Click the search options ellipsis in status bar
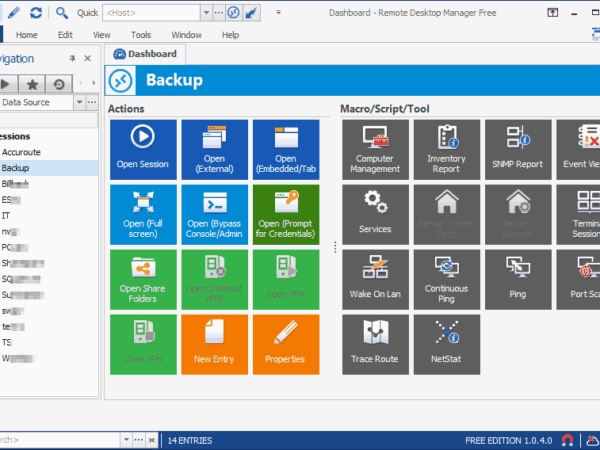 [x=139, y=440]
